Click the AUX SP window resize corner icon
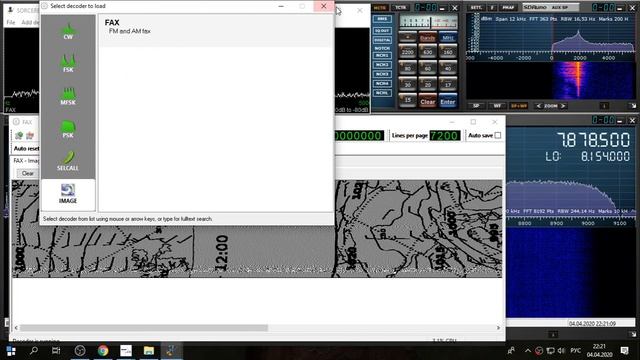 coord(632,106)
